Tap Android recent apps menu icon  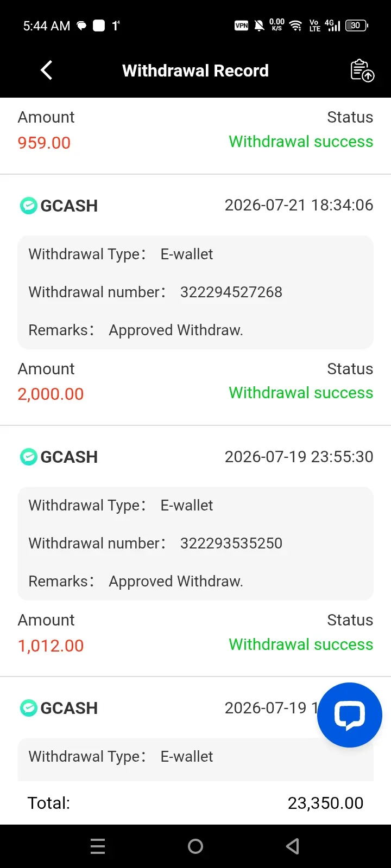98,846
